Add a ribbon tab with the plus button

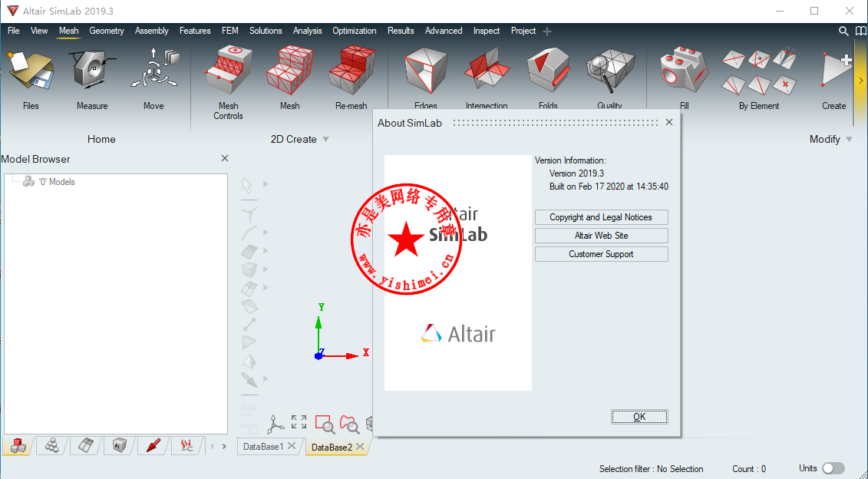point(547,31)
